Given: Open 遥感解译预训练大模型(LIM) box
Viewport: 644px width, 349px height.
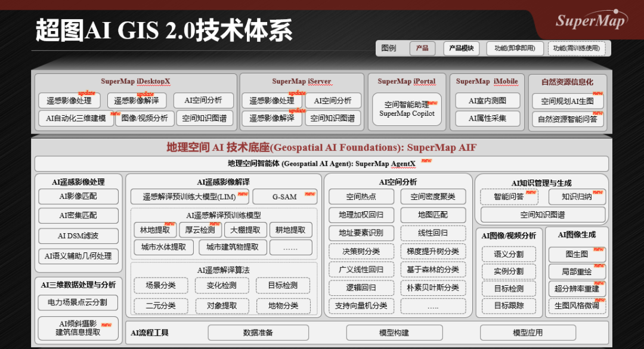Looking at the screenshot, I should (x=190, y=197).
